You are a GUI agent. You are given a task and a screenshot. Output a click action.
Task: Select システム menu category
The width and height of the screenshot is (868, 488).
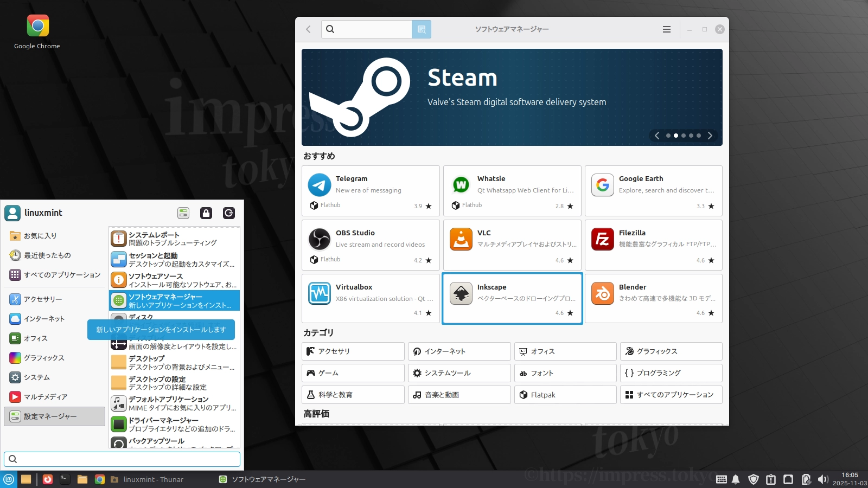pos(54,377)
